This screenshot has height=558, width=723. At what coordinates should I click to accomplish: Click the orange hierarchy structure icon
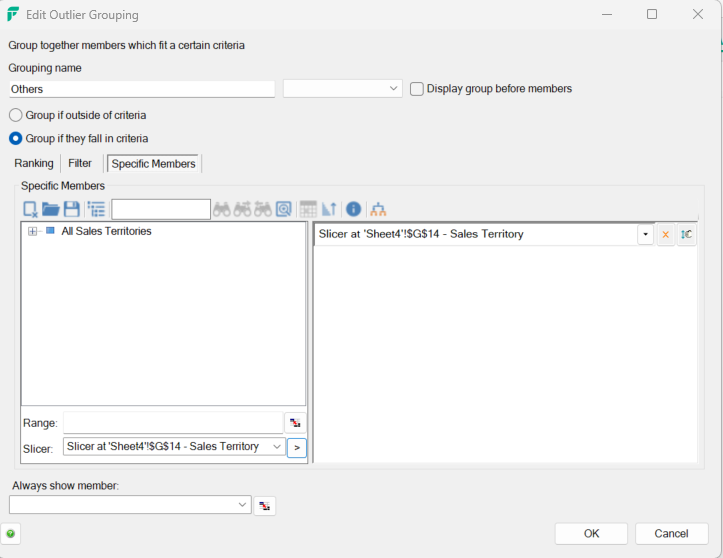coord(378,209)
